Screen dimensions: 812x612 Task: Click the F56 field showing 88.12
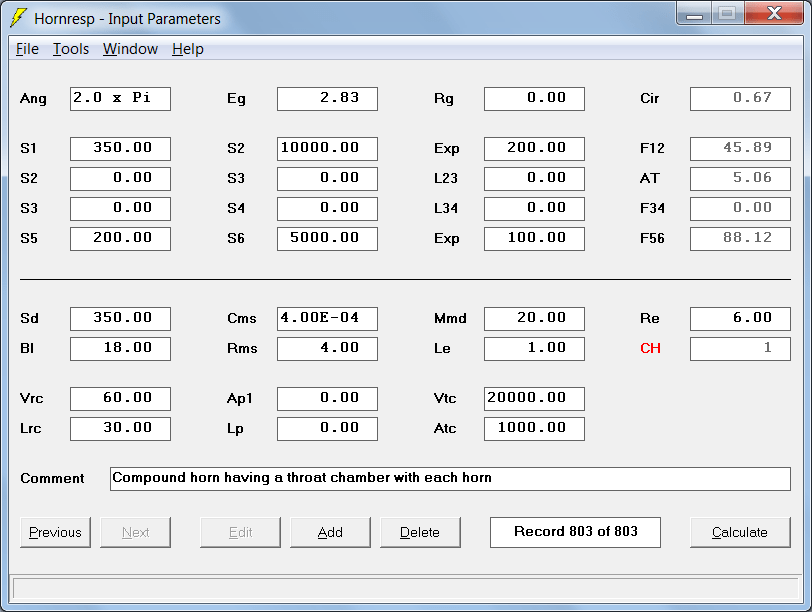[x=741, y=239]
